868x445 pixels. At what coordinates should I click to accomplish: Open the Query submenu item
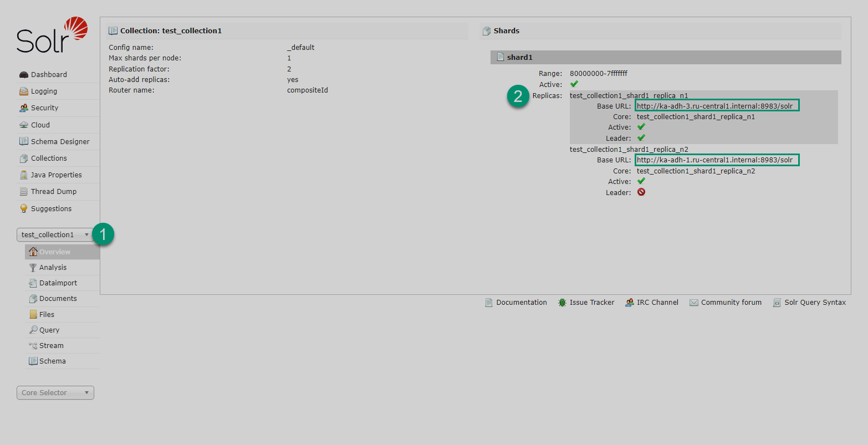[x=63, y=330]
